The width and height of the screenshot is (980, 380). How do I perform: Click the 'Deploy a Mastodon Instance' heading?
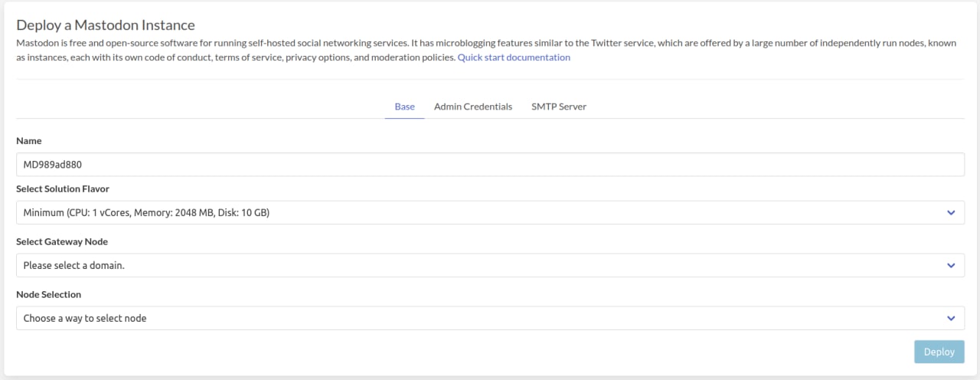click(x=106, y=26)
